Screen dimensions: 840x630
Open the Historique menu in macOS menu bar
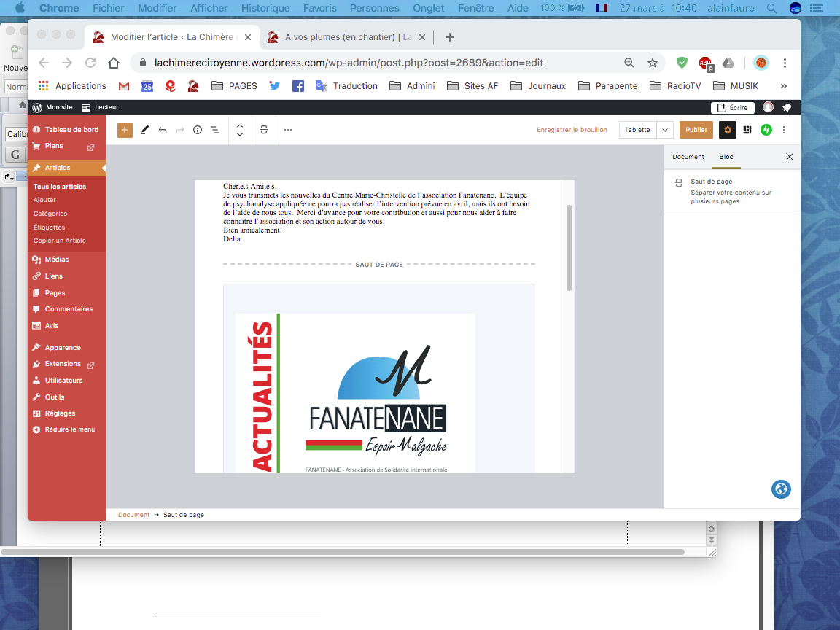(265, 8)
